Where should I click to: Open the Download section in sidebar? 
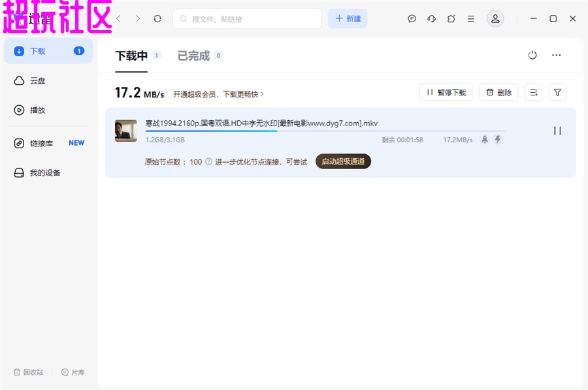[x=48, y=51]
